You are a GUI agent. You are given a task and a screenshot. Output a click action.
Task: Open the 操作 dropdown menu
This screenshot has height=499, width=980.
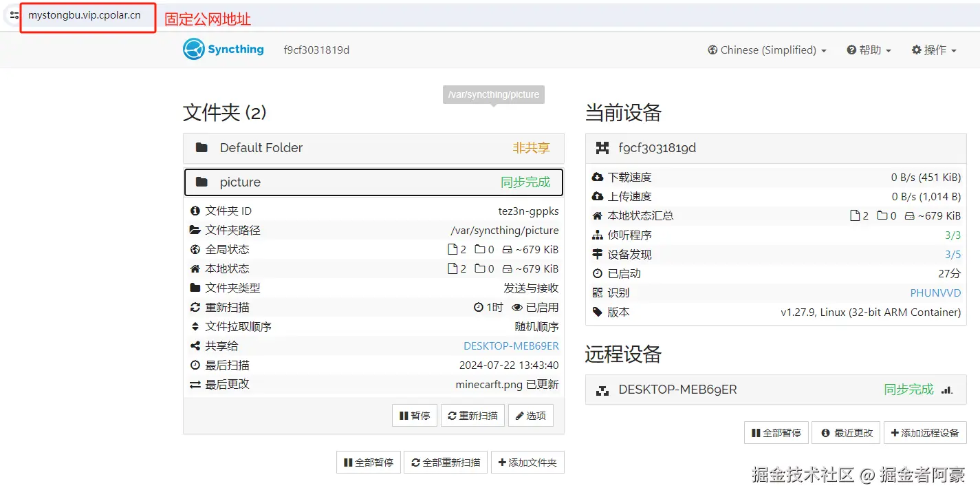(x=934, y=50)
